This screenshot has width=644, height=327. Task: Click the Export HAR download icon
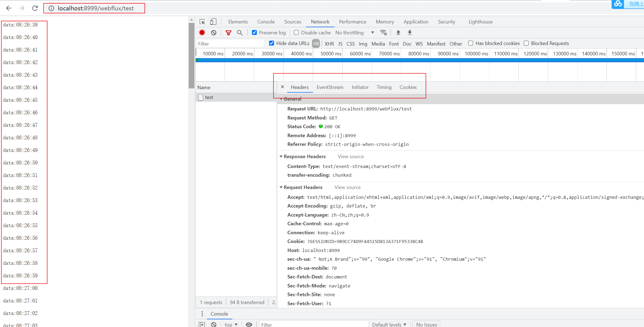pyautogui.click(x=410, y=33)
